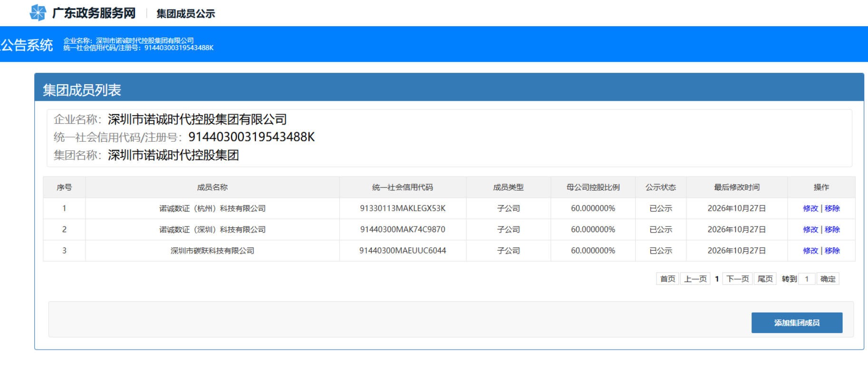This screenshot has height=372, width=868.
Task: Select credit code 91440300MAK74C9870
Action: (x=403, y=229)
